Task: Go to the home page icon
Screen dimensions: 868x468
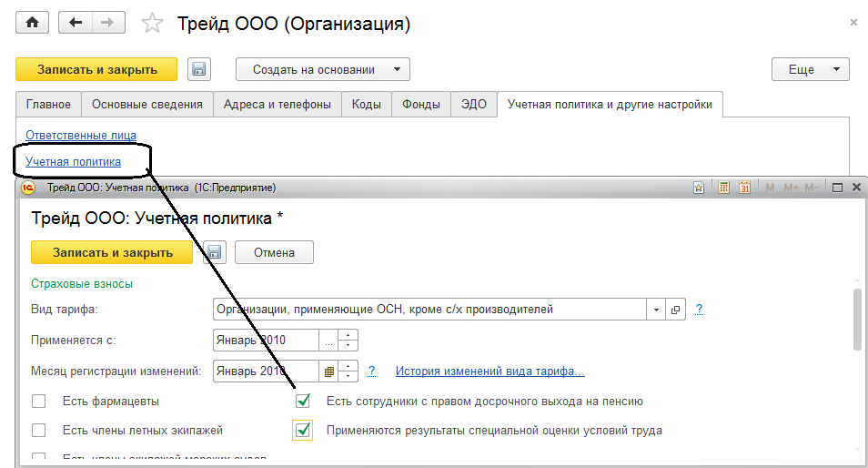Action: pos(32,23)
